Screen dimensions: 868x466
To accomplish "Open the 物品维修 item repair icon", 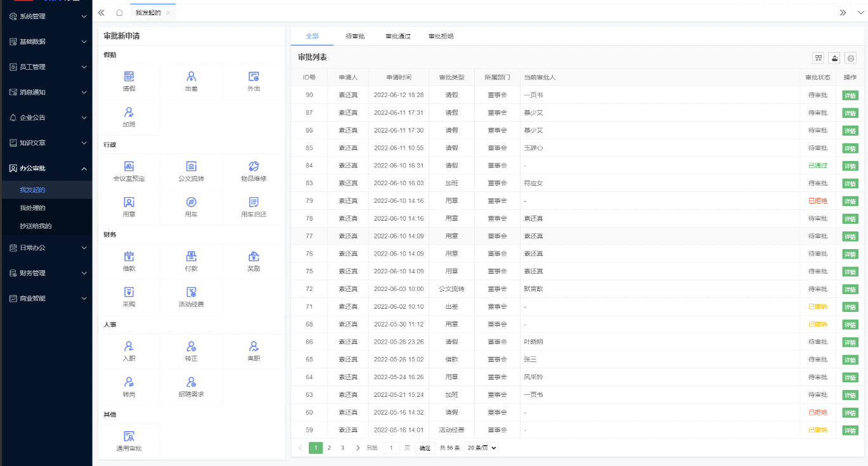I will (254, 166).
